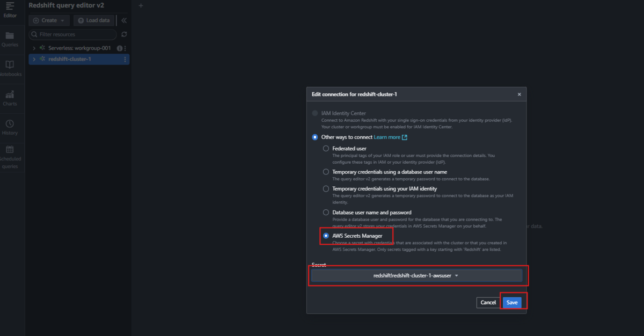This screenshot has width=644, height=336.
Task: Refresh the resources list
Action: coord(124,34)
